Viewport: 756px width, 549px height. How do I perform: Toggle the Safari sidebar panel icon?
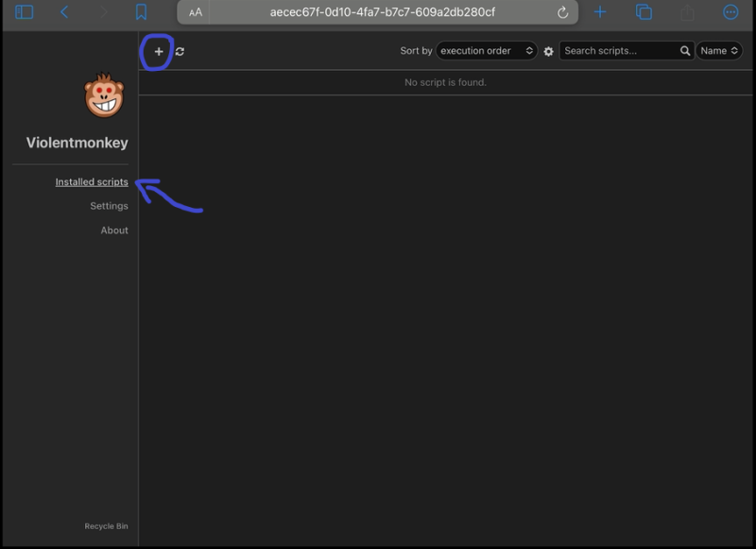(25, 12)
